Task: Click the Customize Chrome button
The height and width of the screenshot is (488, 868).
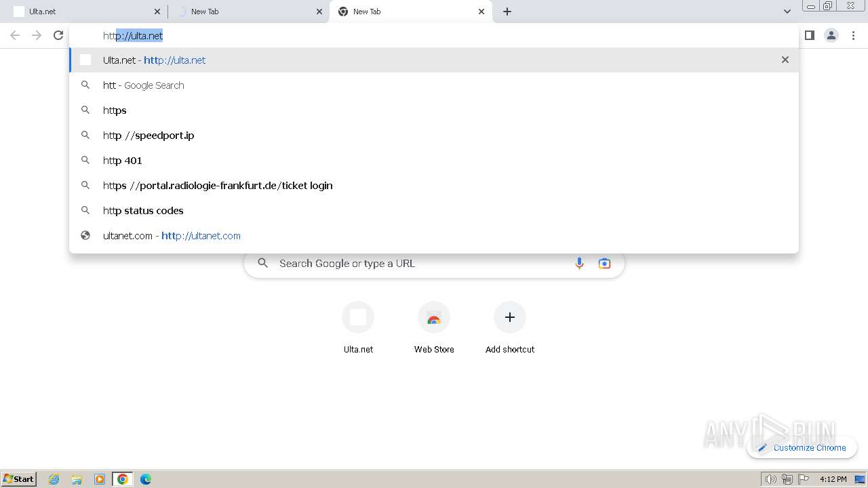Action: tap(802, 447)
